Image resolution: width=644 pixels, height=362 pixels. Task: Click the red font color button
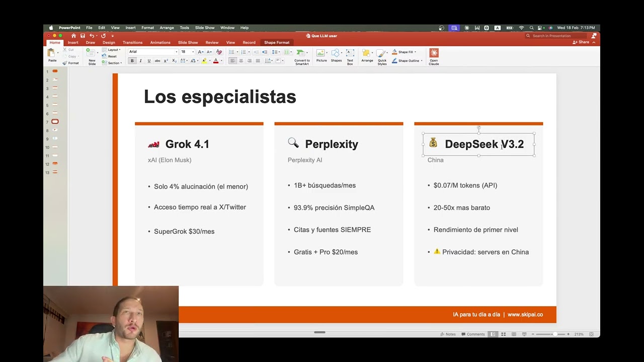click(x=216, y=61)
